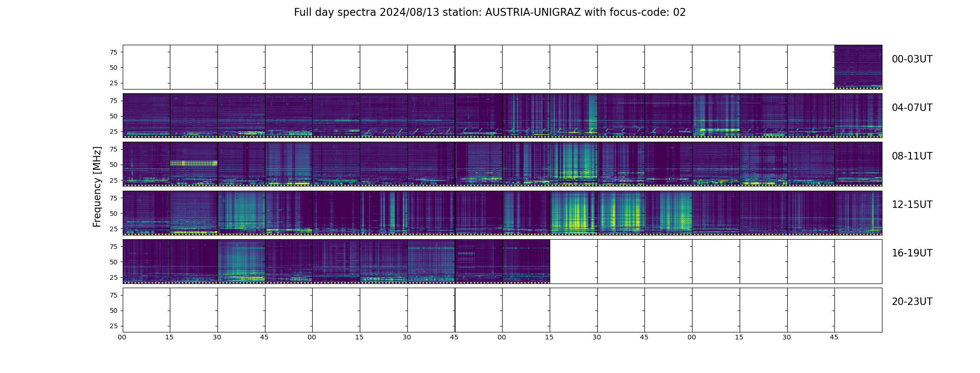Open the 11:45 spectrogram ending the 08-11UT row
Screen dimensions: 980x373
(858, 164)
